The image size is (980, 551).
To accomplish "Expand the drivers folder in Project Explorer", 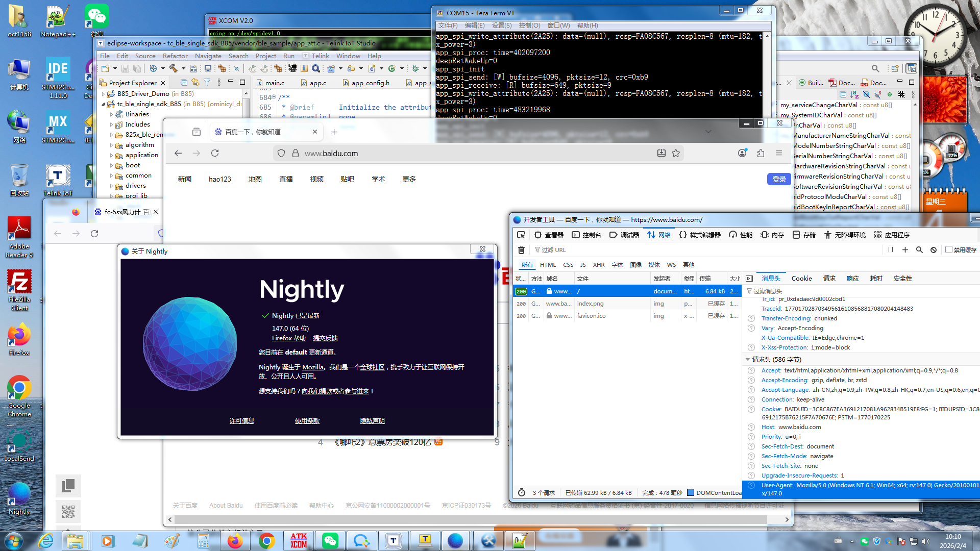I will 112,186.
